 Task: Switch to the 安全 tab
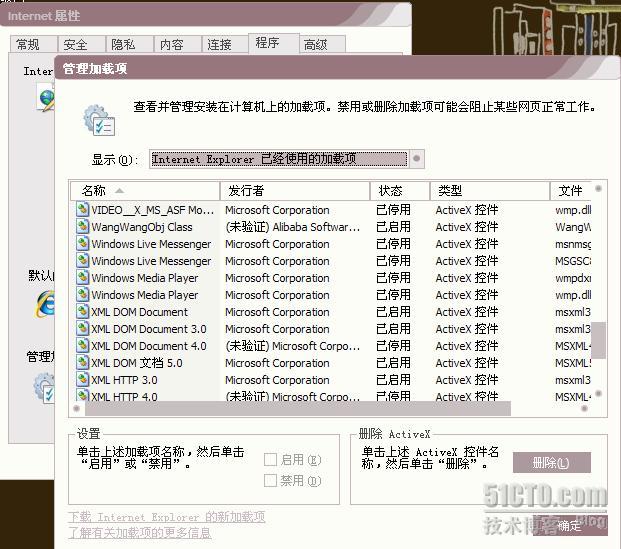(x=82, y=44)
